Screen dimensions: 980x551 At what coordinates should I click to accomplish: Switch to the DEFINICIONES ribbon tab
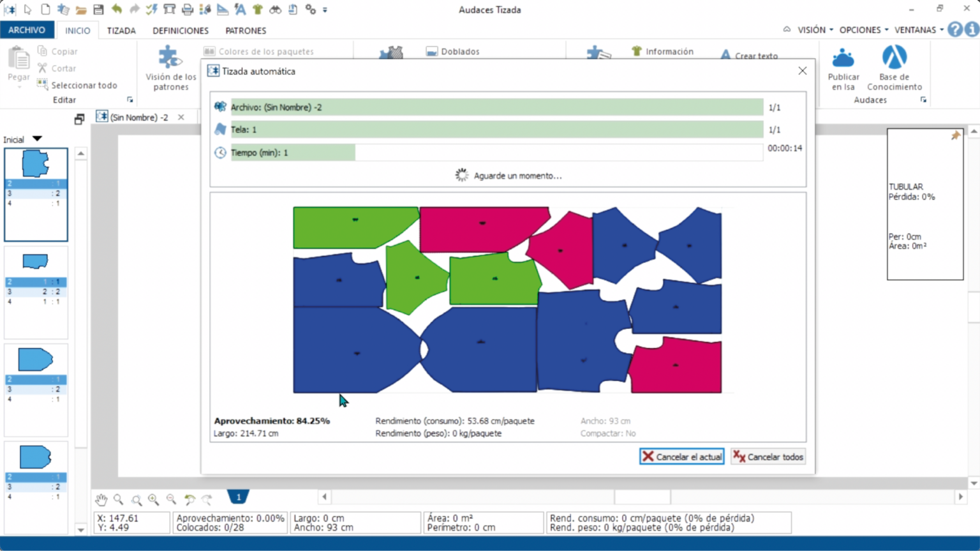click(181, 31)
